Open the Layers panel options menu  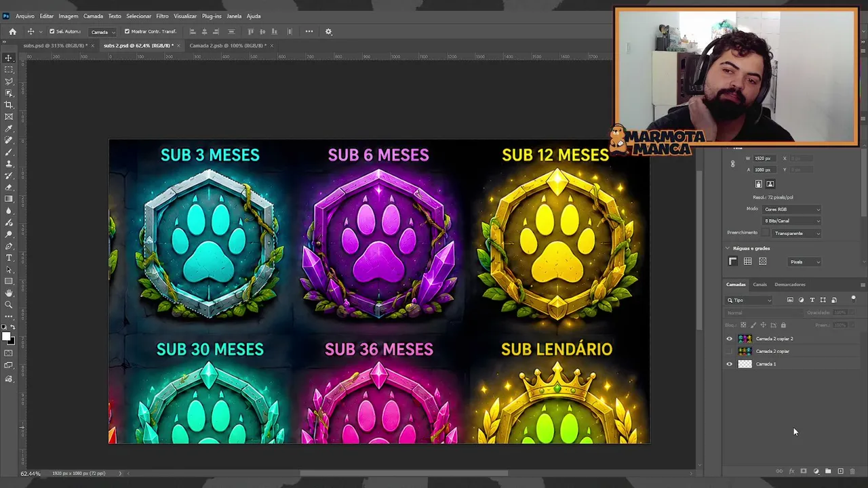click(x=863, y=285)
